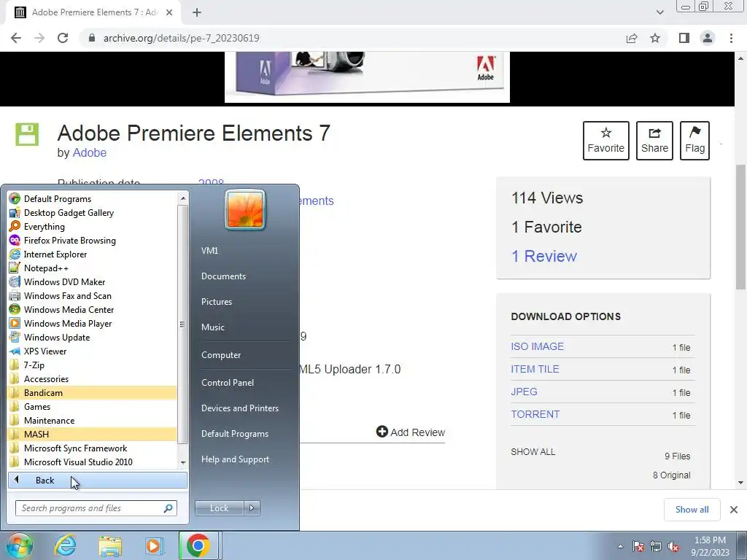
Task: Open Windows DVD Maker
Action: [93, 281]
